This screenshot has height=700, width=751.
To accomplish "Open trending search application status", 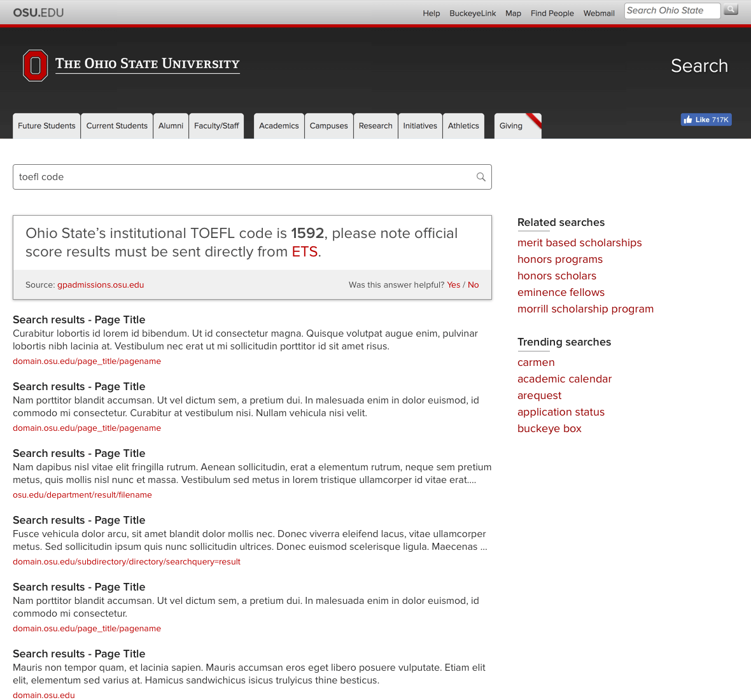I will point(561,412).
